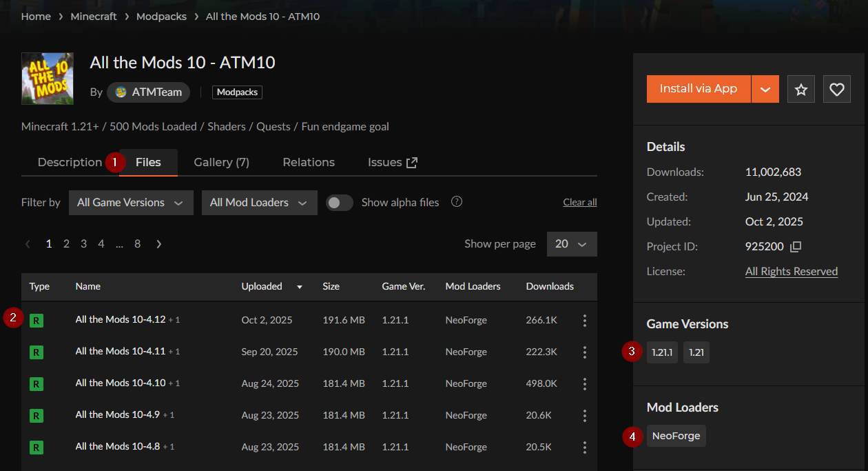
Task: Click the star favorite icon
Action: pyautogui.click(x=800, y=89)
